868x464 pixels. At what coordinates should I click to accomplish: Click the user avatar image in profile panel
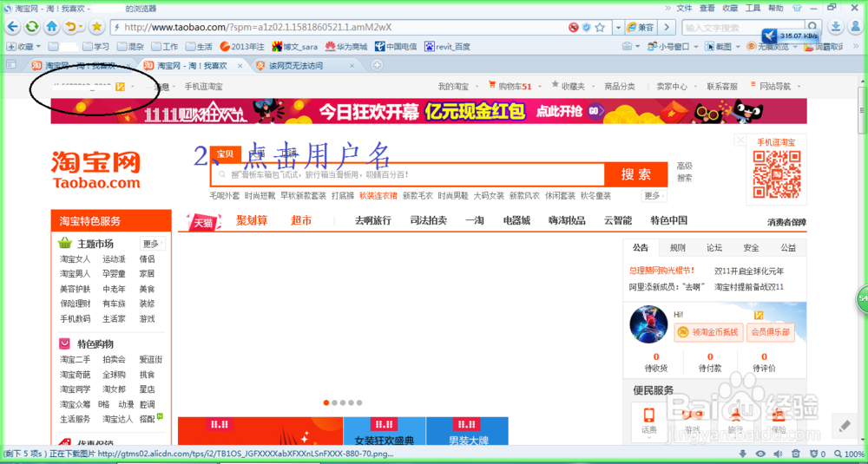click(648, 324)
